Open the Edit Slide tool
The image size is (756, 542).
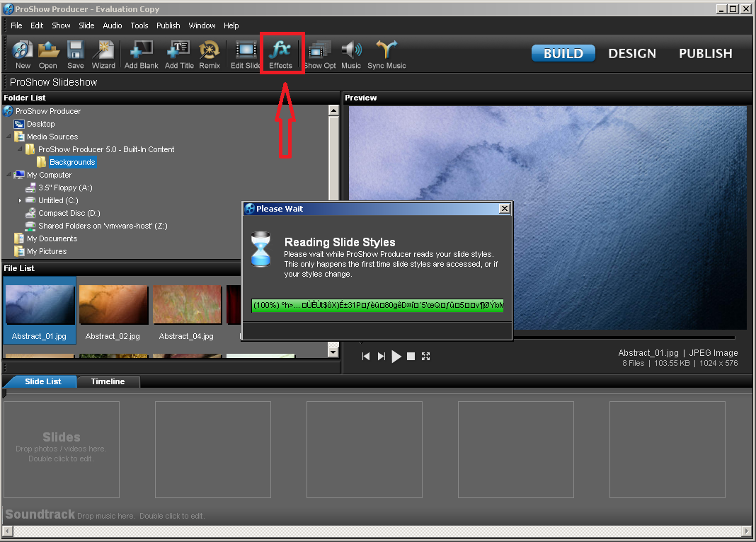pos(246,54)
